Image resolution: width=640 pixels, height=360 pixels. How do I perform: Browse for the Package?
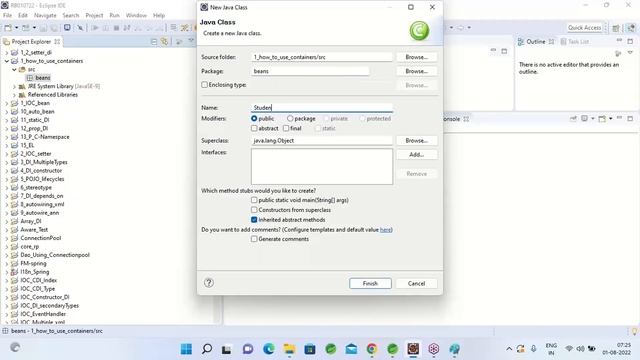(416, 71)
